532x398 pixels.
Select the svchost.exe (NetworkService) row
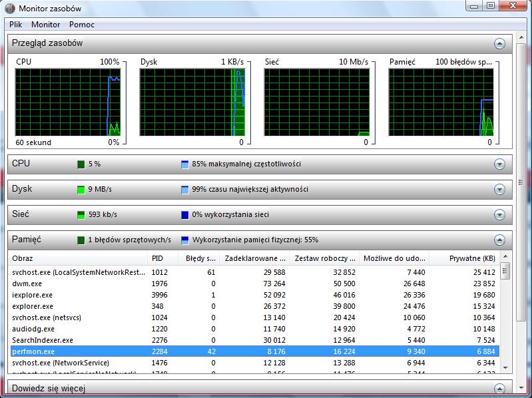click(x=255, y=363)
